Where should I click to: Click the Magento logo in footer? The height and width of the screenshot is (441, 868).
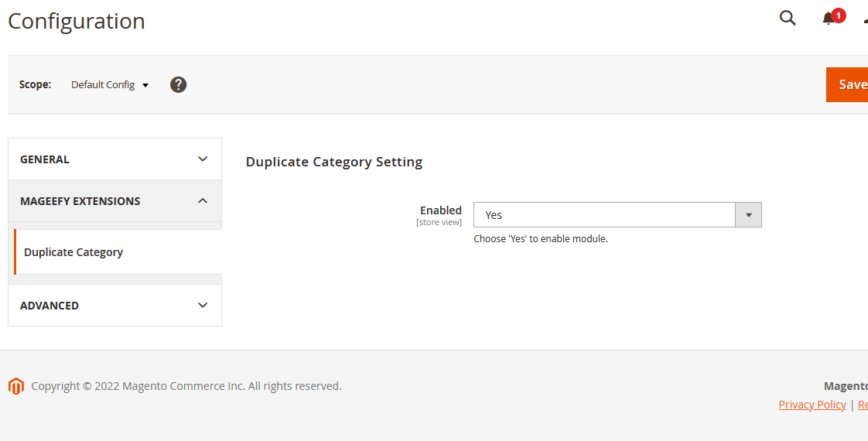[x=16, y=386]
